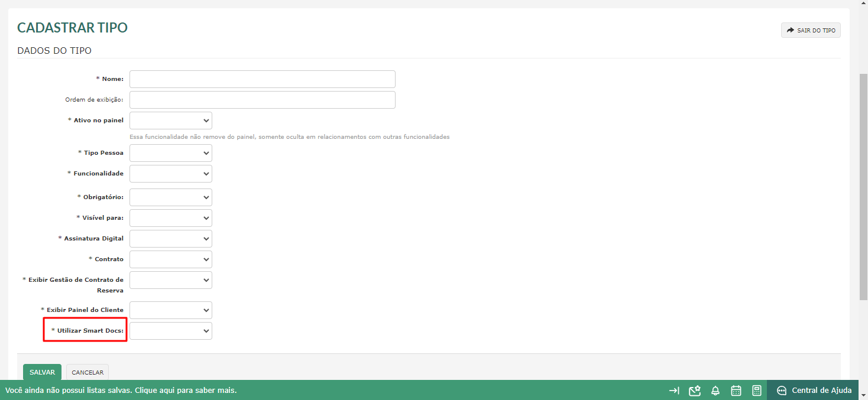
Task: Click the Sair do Tipo button
Action: pos(811,30)
